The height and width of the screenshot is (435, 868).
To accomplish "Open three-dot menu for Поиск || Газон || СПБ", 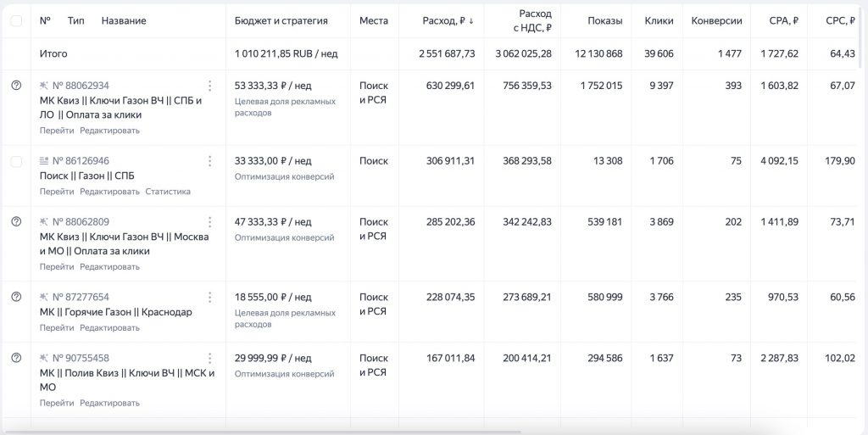I will coord(209,161).
